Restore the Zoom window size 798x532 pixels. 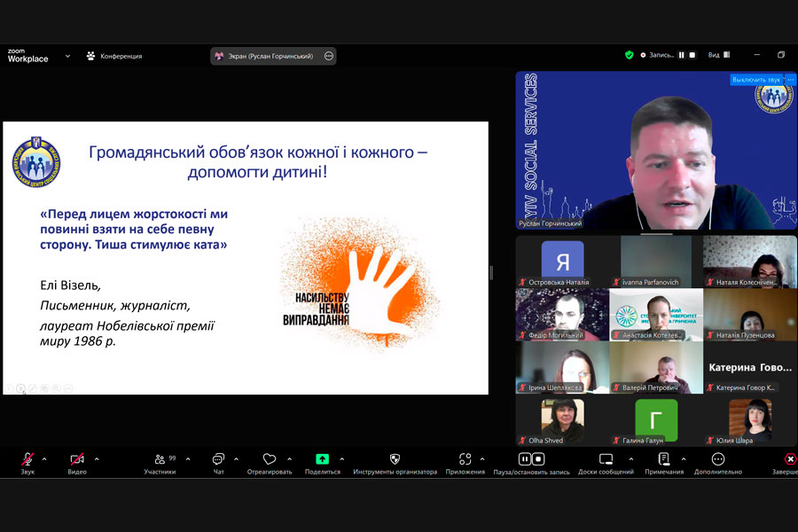(781, 54)
